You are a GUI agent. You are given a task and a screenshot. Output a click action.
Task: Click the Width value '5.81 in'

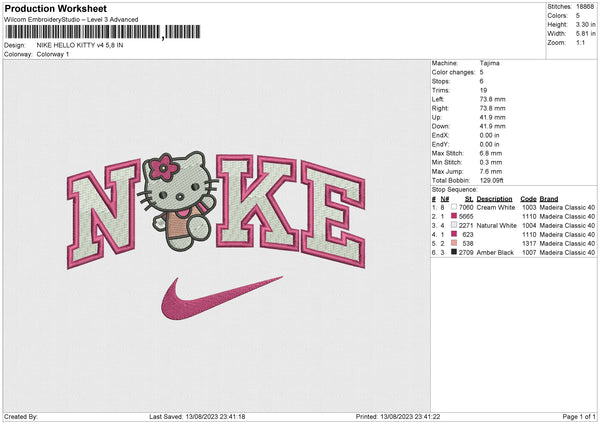click(585, 34)
